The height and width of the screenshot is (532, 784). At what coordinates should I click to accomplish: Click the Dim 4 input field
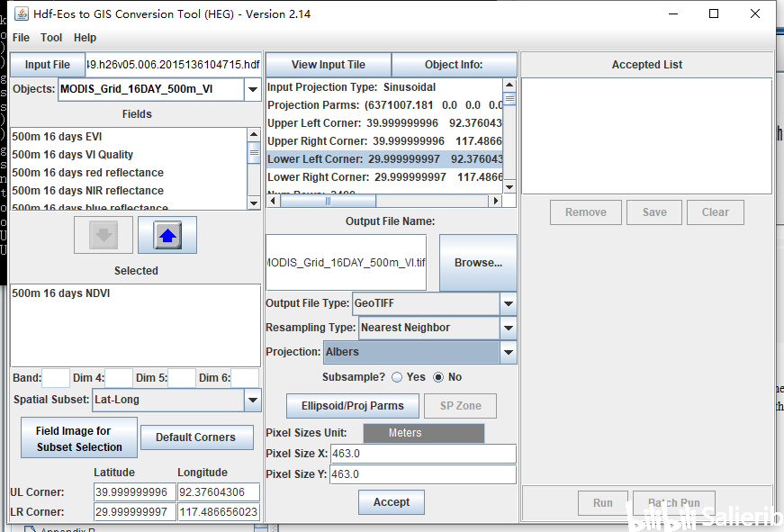(x=119, y=378)
